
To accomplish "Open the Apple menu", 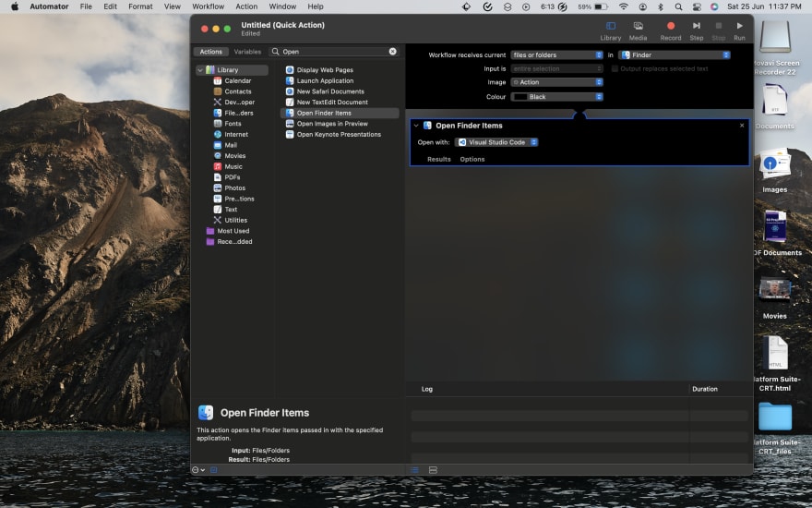I will pyautogui.click(x=15, y=6).
